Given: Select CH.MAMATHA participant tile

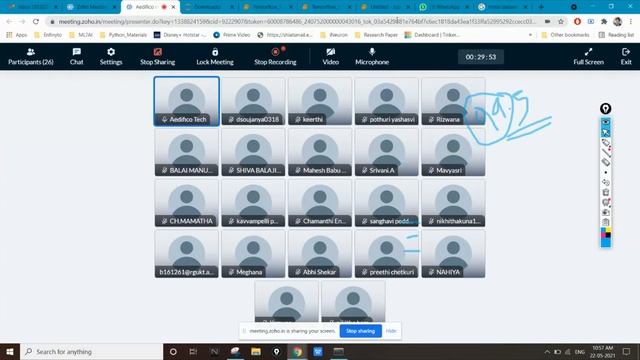Looking at the screenshot, I should point(187,203).
